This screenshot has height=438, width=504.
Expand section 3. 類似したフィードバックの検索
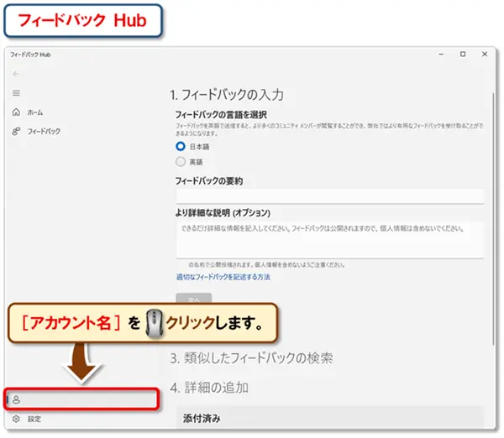pyautogui.click(x=252, y=358)
